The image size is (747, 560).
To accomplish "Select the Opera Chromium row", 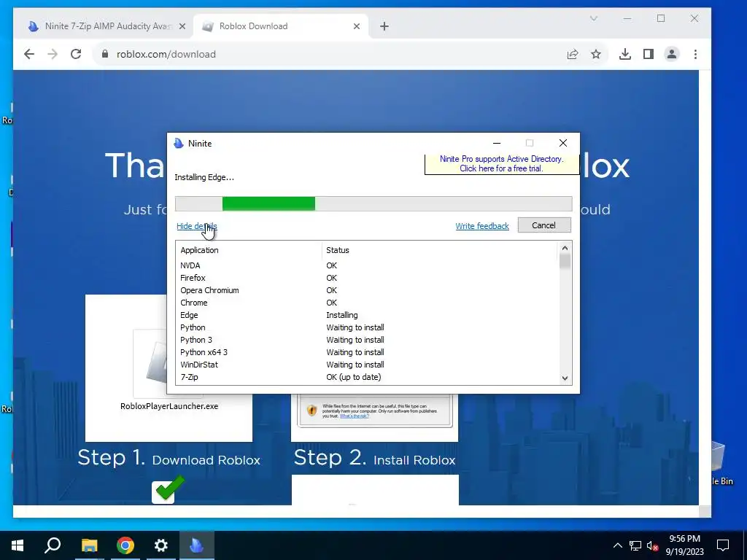I will pos(367,290).
